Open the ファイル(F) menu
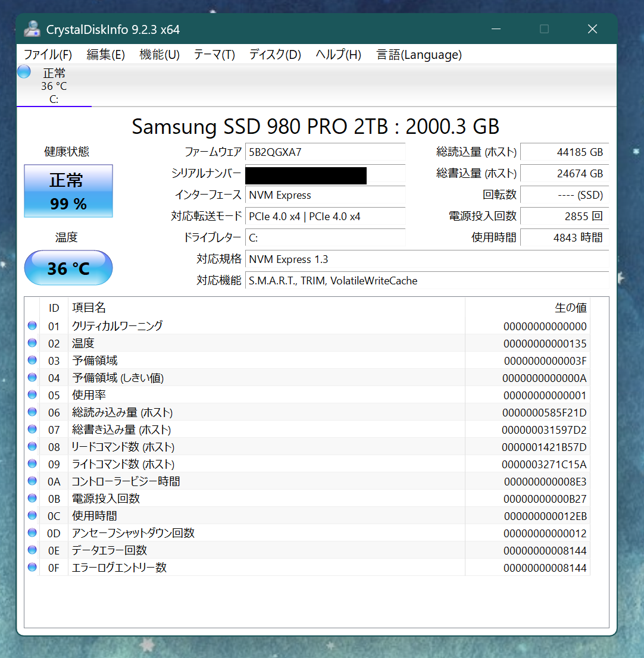The width and height of the screenshot is (644, 658). [48, 55]
